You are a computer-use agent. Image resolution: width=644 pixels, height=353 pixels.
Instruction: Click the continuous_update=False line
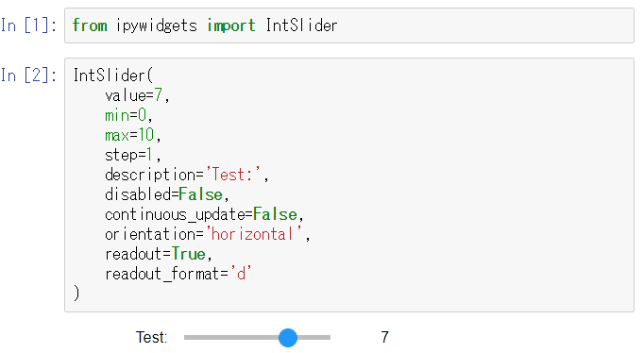[204, 214]
